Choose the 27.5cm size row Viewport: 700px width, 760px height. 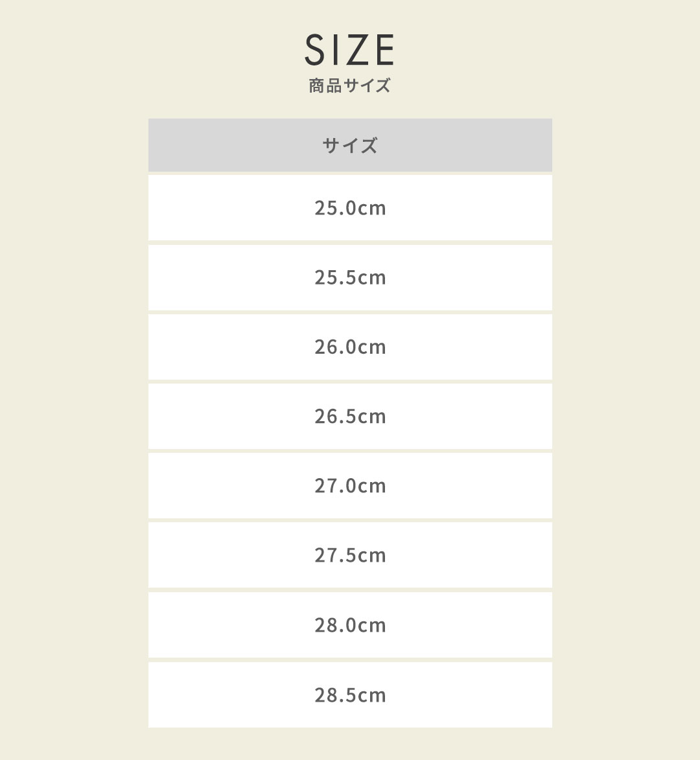(x=350, y=555)
